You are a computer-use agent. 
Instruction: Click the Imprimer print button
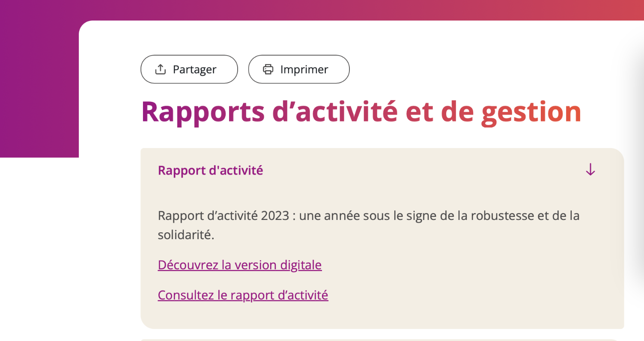[299, 69]
